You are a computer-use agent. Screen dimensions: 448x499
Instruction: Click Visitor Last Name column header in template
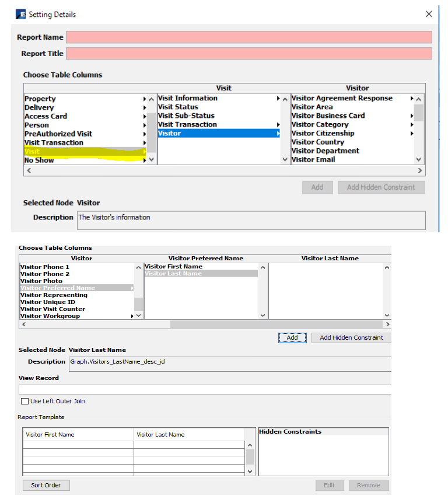point(188,435)
